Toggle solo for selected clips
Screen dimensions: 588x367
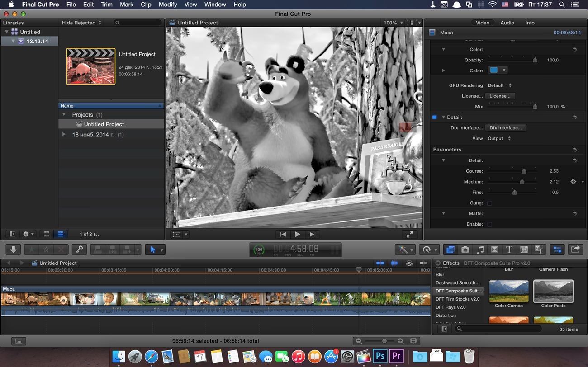pos(409,263)
